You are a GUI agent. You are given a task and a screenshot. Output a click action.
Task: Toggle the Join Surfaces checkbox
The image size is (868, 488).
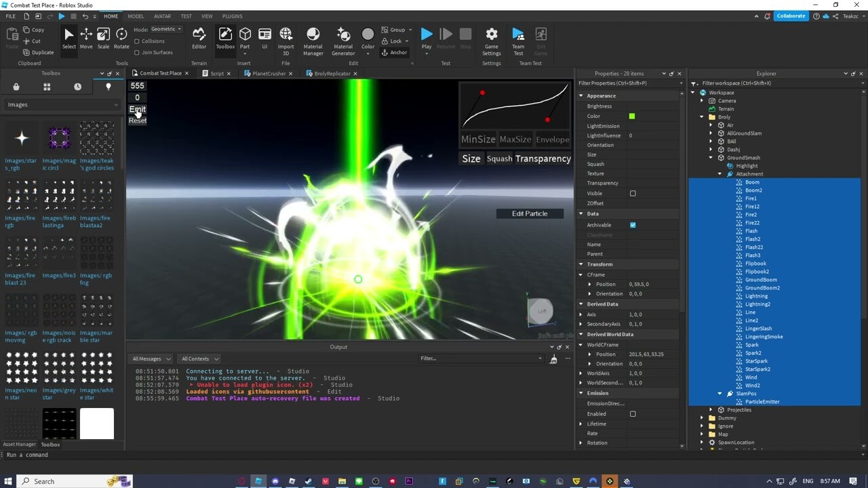coord(137,52)
